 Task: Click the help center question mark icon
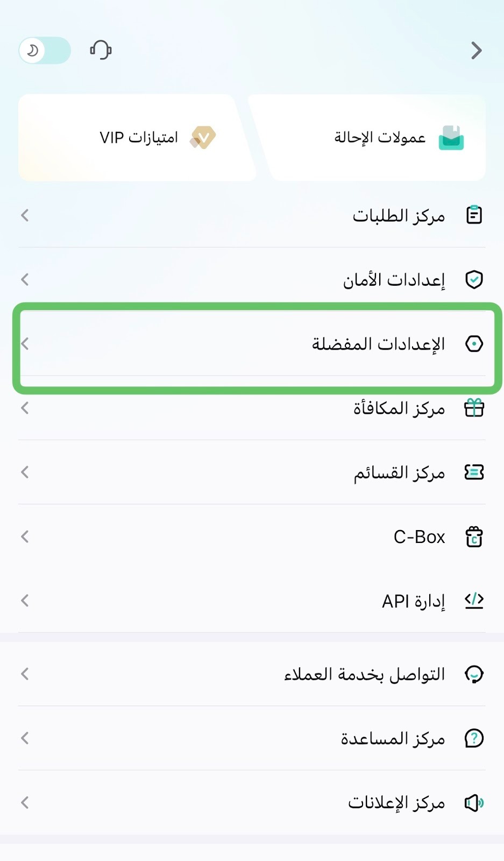(474, 738)
